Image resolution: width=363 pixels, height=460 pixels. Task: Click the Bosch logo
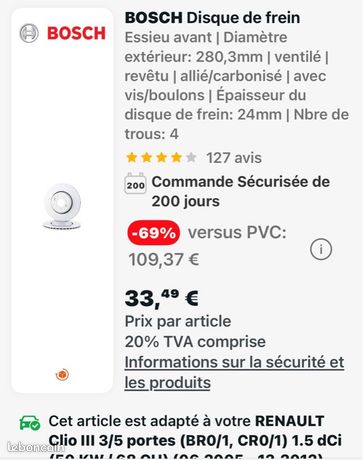pyautogui.click(x=63, y=33)
